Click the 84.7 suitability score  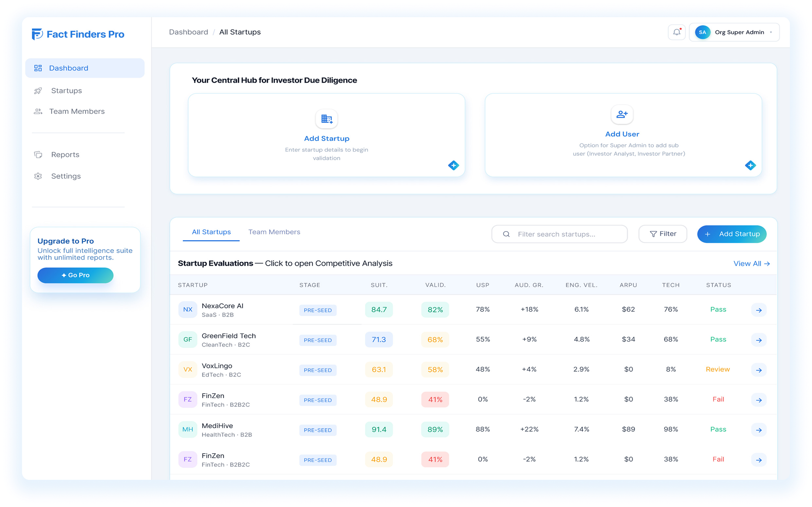tap(379, 310)
